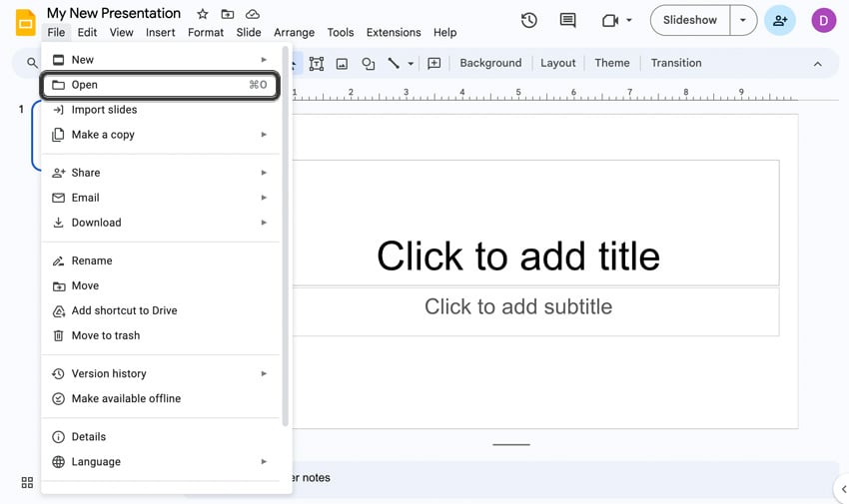Expand the Slideshow dropdown arrow
Viewport: 849px width, 504px height.
(x=743, y=20)
